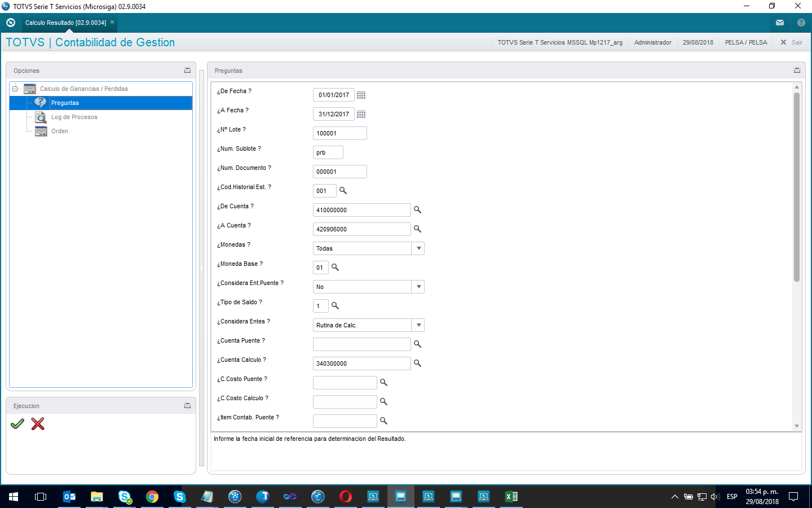Search lookup for A Cuenta field
This screenshot has height=508, width=812.
417,229
